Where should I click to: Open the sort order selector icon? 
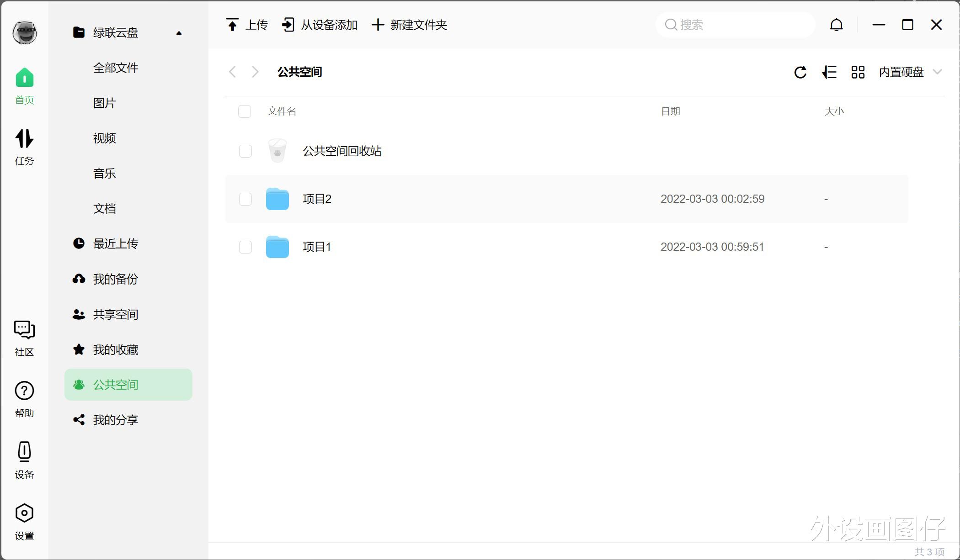pyautogui.click(x=829, y=72)
